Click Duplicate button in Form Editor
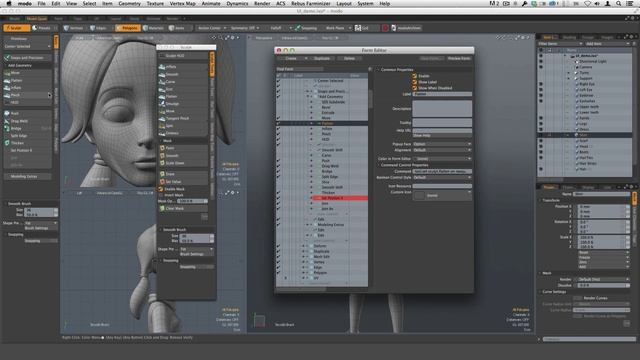This screenshot has height=360, width=640. 322,58
